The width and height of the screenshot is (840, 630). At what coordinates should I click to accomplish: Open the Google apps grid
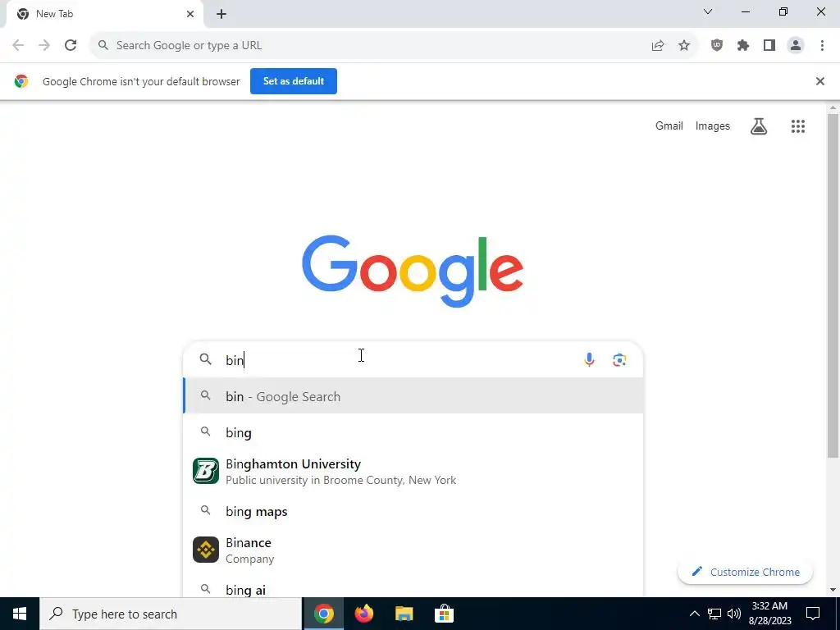[798, 126]
